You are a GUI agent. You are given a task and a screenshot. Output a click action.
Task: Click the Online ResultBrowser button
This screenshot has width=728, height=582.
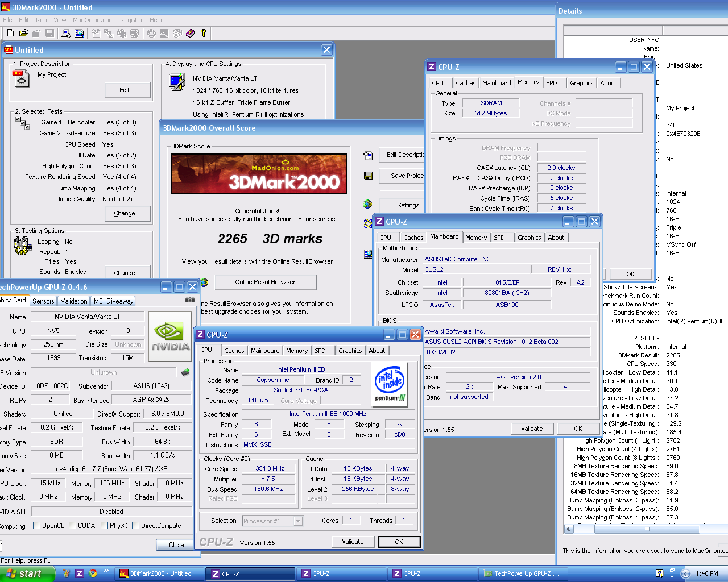265,282
